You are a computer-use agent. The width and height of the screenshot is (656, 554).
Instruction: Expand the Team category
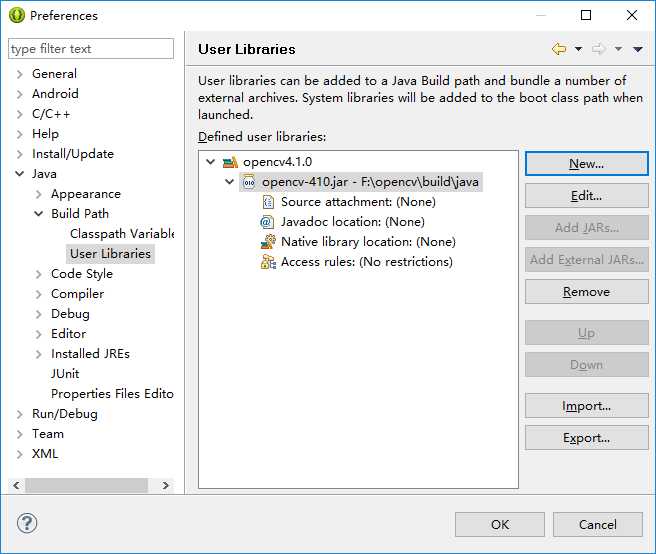19,434
